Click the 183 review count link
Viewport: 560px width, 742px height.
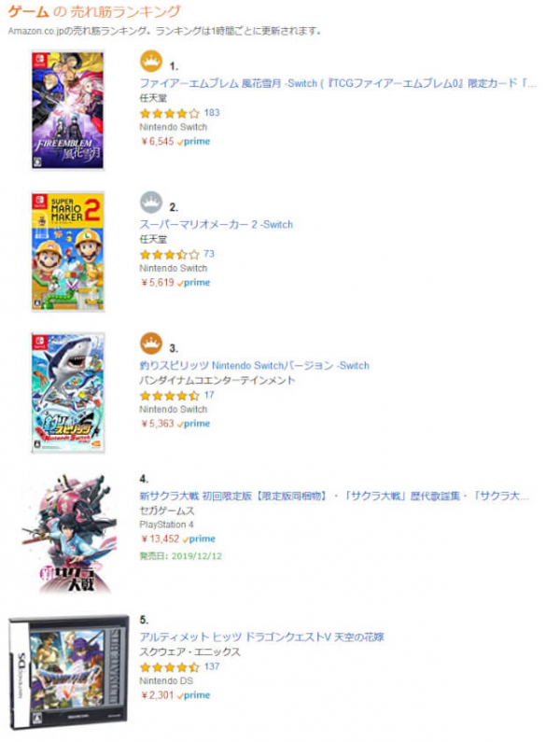(x=212, y=113)
